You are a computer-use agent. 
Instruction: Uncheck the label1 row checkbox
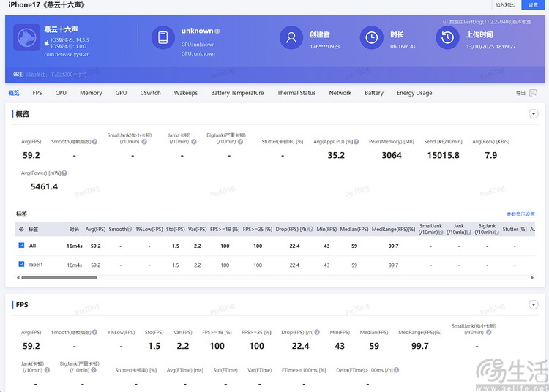(21, 264)
